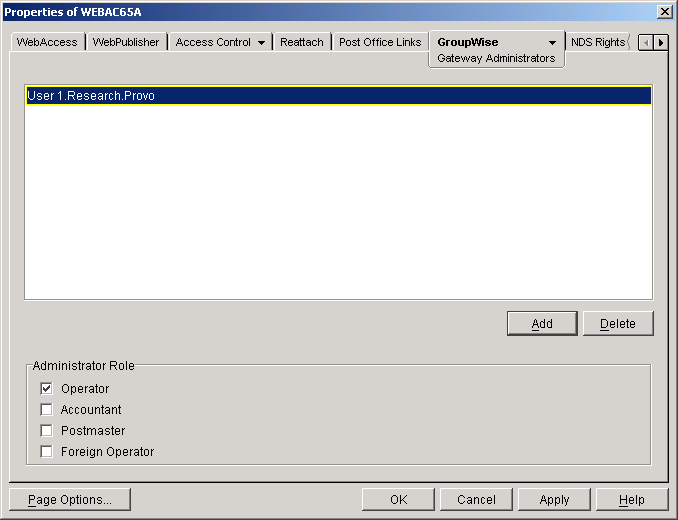This screenshot has width=678, height=520.
Task: Click Apply to save changes
Action: click(554, 499)
